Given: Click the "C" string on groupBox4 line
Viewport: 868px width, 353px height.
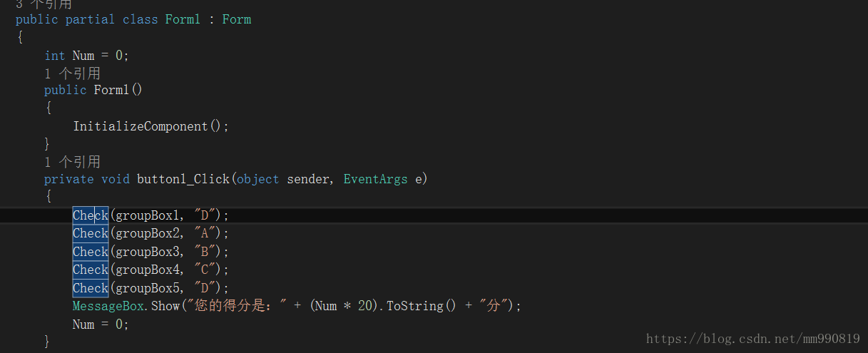Looking at the screenshot, I should click(x=205, y=269).
